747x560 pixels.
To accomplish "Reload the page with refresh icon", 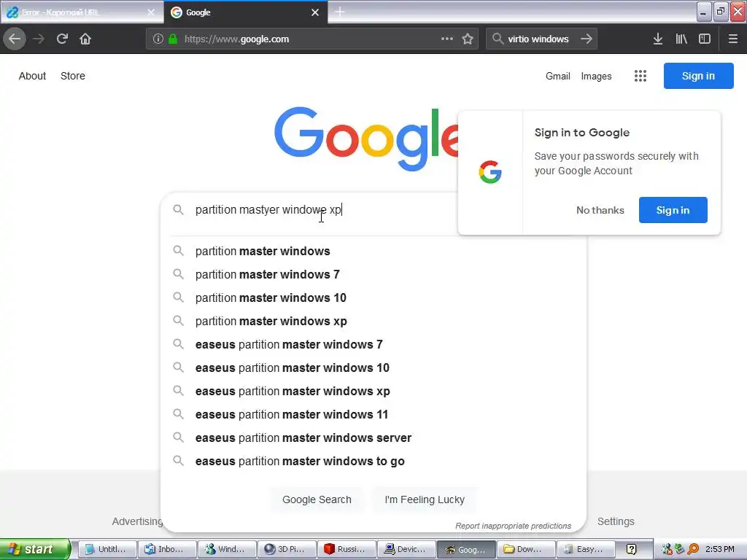I will (62, 39).
